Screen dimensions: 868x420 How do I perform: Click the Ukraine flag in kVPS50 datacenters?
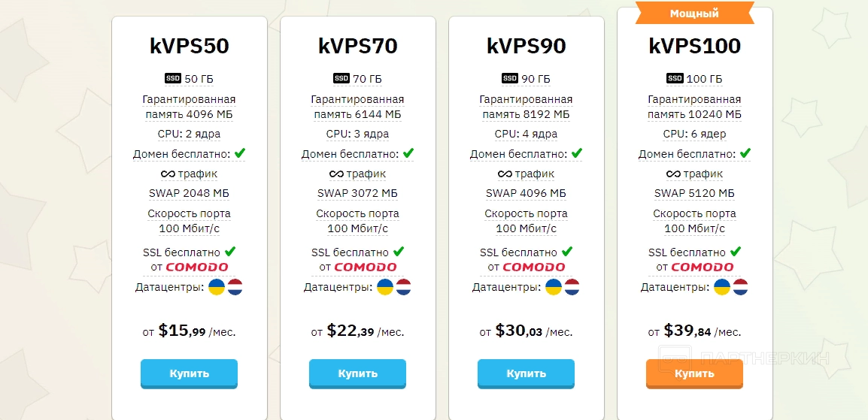(x=217, y=287)
